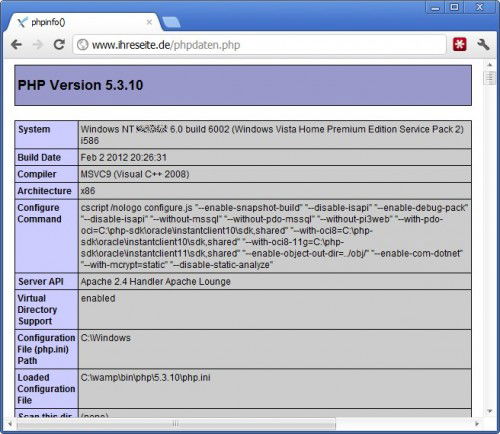Viewport: 500px width, 434px height.
Task: Click the enabled value cell
Action: [275, 310]
